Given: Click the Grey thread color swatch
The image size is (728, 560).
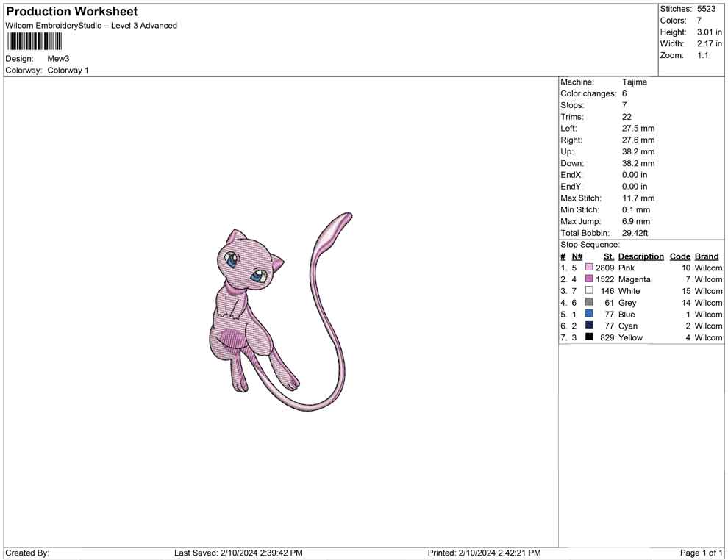Looking at the screenshot, I should pyautogui.click(x=589, y=302).
